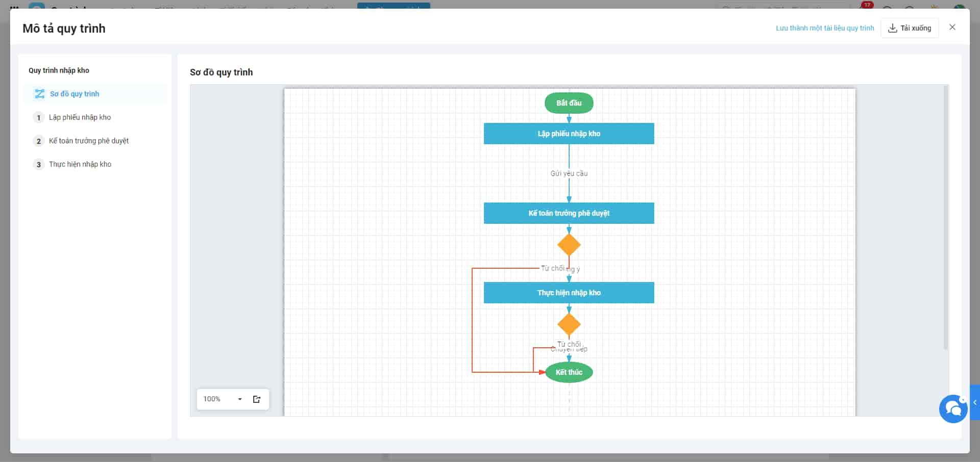Click the download icon beside Tải xuống
The image size is (980, 462).
892,28
